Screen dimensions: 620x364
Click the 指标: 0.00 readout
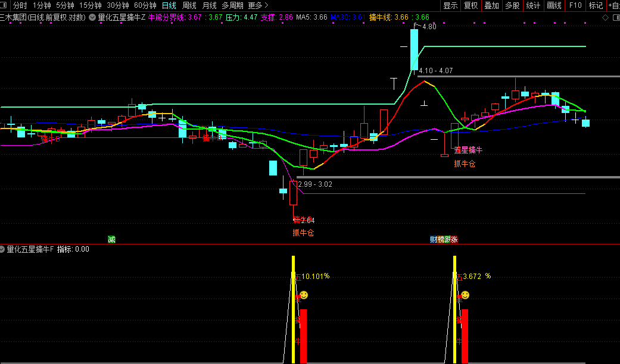tap(73, 249)
